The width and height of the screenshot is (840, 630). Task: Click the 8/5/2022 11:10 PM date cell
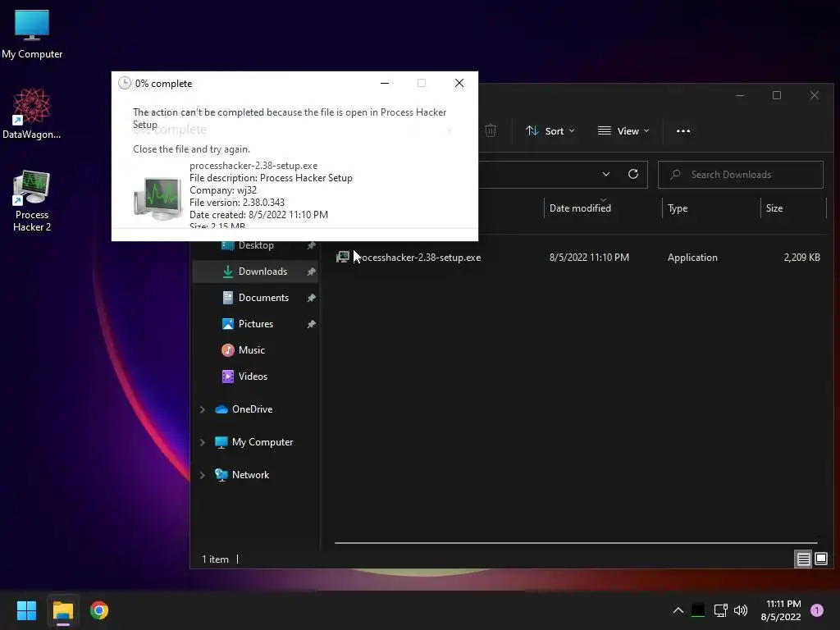tap(589, 257)
